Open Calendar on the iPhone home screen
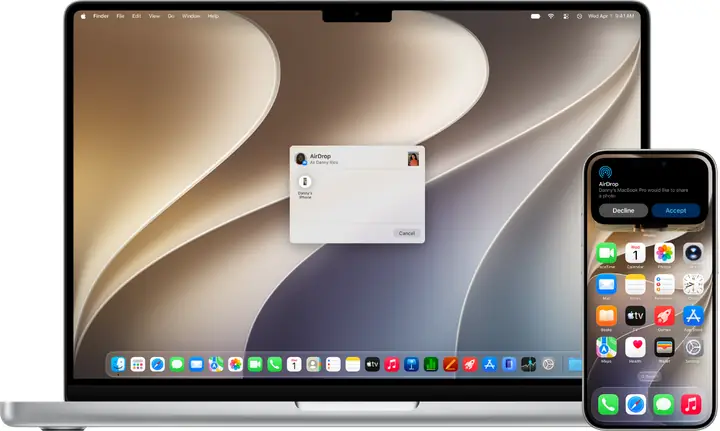 (x=635, y=253)
